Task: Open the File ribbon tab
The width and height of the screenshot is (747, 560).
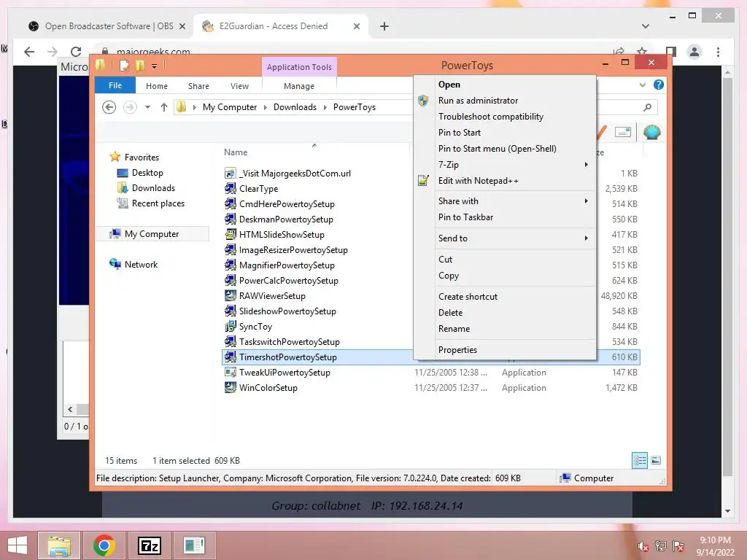Action: click(x=115, y=85)
